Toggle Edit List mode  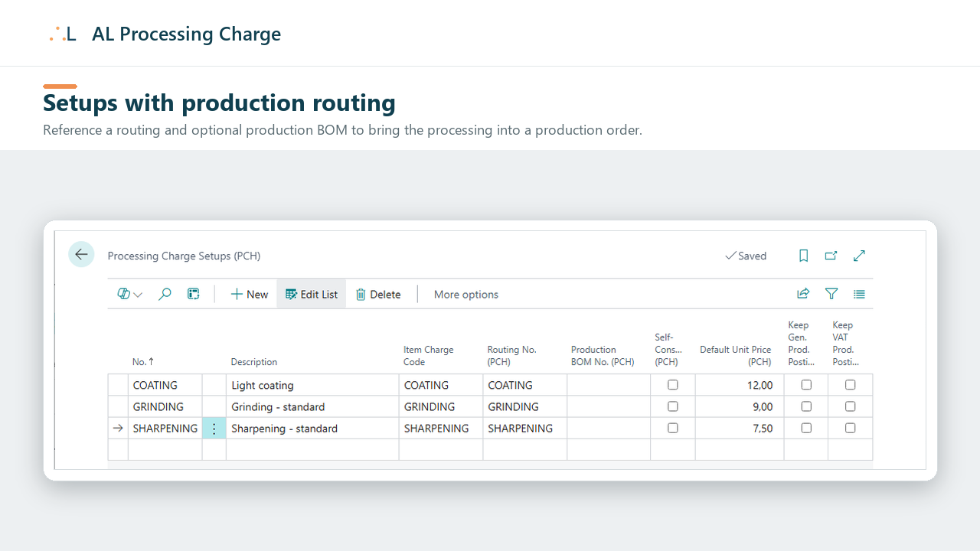(x=312, y=294)
